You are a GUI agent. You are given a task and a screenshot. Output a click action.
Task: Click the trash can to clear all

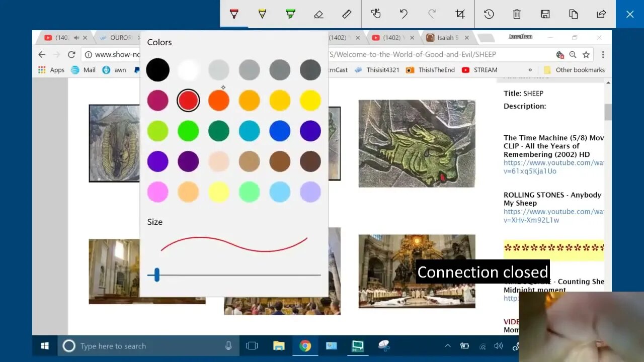pyautogui.click(x=517, y=14)
